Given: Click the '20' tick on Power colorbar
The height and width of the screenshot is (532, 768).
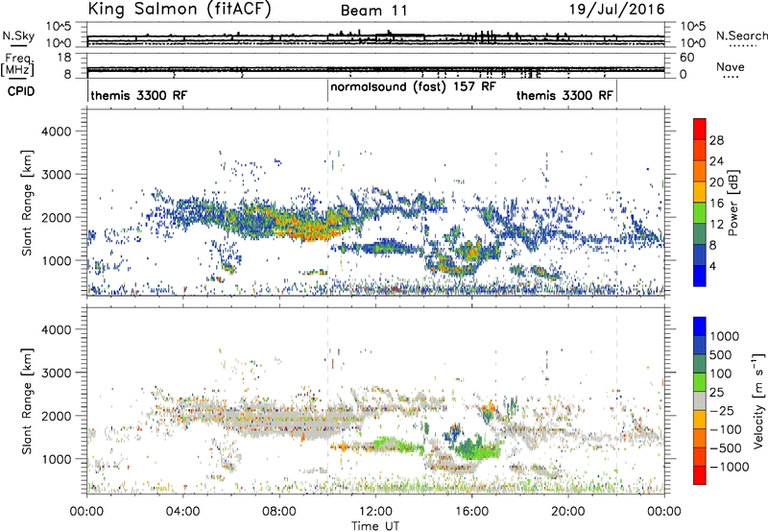Looking at the screenshot, I should (716, 182).
